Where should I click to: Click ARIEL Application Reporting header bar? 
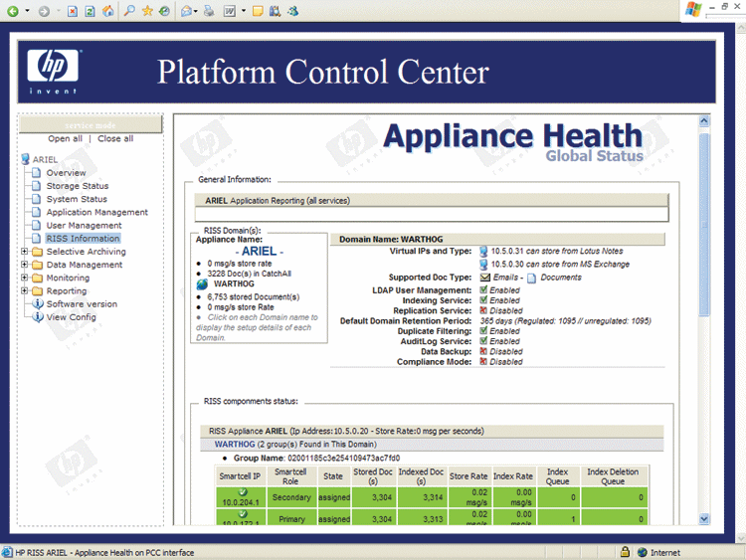[x=432, y=200]
